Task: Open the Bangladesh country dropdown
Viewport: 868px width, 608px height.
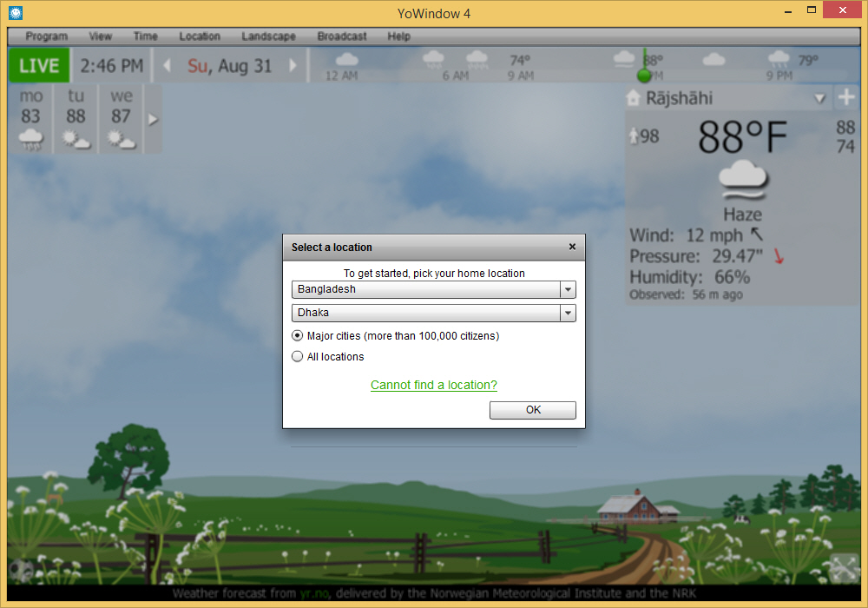Action: click(568, 289)
